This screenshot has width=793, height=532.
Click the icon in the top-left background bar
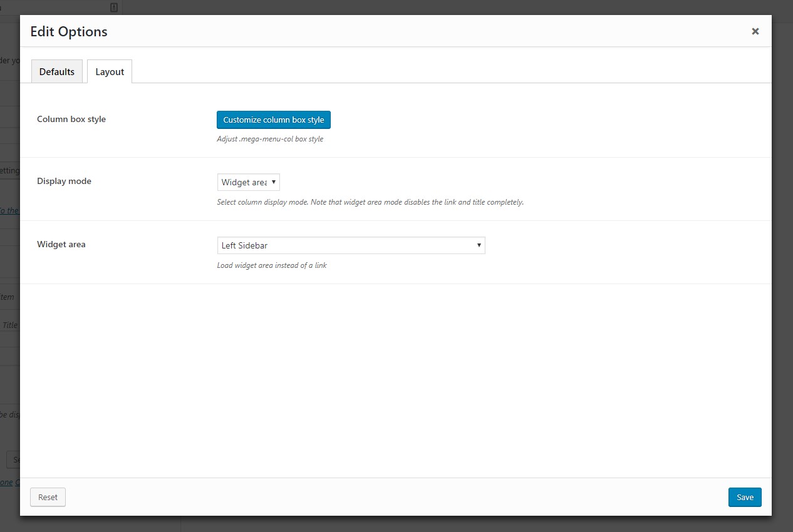pos(113,8)
